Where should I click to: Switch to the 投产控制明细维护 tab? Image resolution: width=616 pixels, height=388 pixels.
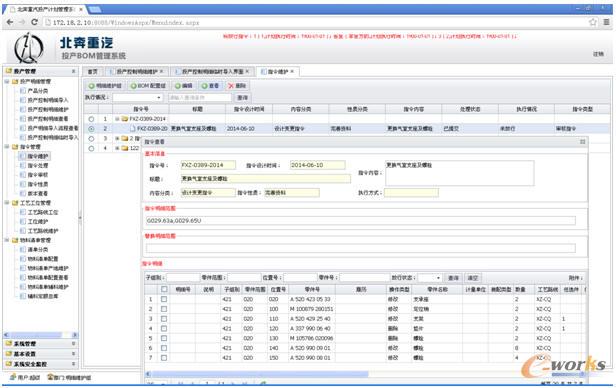click(136, 71)
